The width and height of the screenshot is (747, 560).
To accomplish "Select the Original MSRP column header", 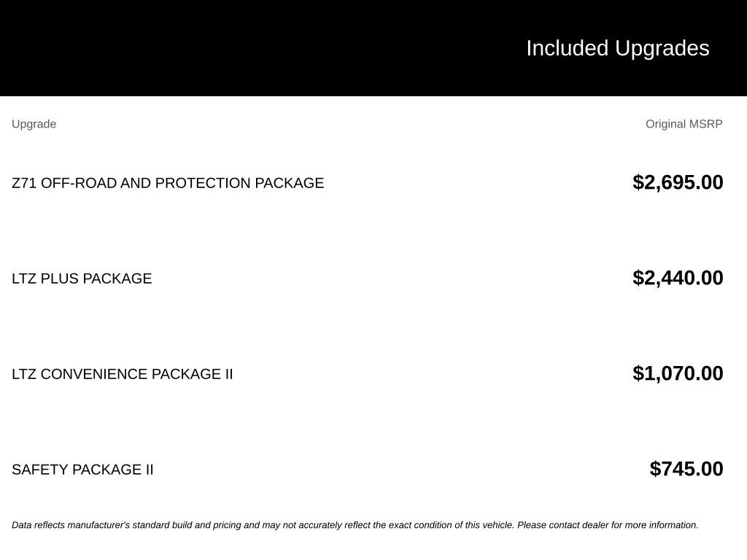I will (x=684, y=124).
